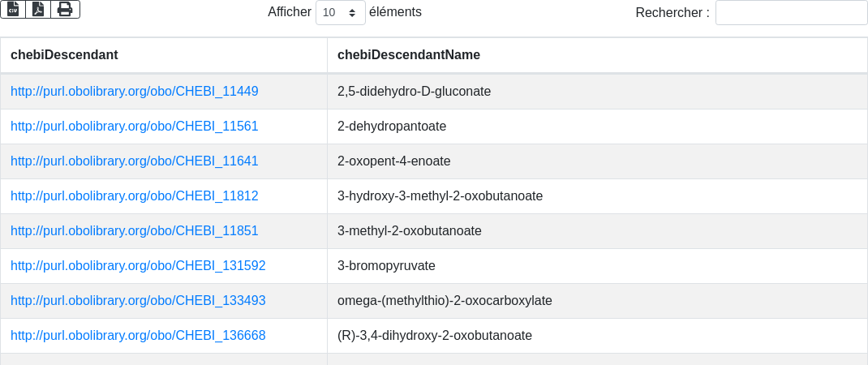Screen dimensions: 868x365
Task: Export table as PDF document
Action: pyautogui.click(x=38, y=10)
